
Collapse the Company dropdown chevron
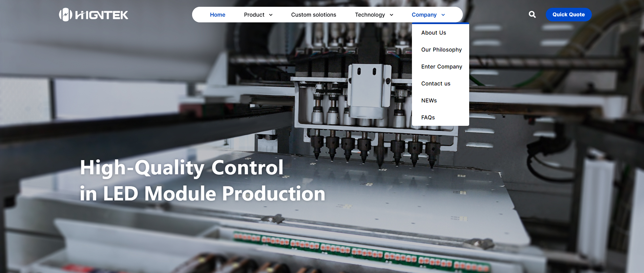point(443,15)
